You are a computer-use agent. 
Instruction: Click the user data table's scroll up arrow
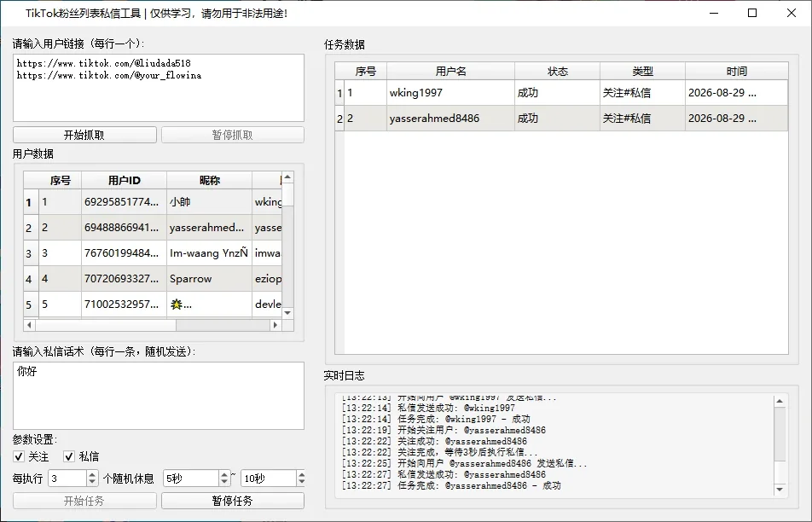pyautogui.click(x=287, y=177)
